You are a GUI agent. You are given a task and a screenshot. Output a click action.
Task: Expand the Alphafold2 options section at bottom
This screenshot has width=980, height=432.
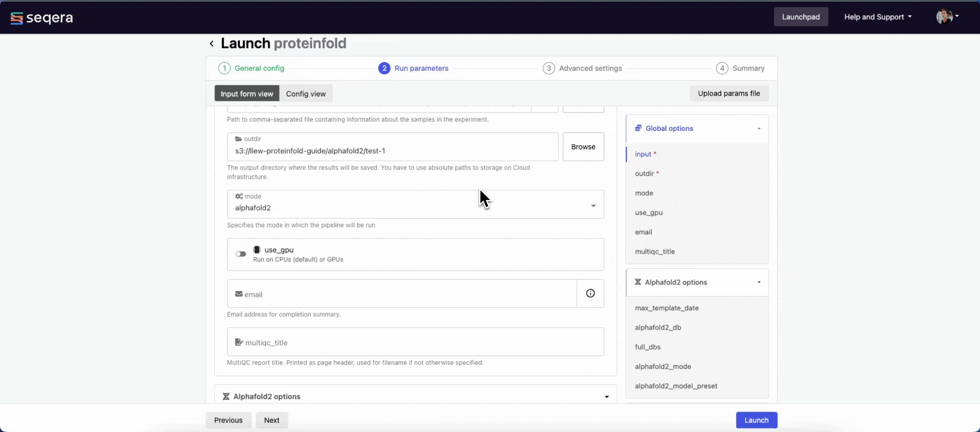pos(606,396)
